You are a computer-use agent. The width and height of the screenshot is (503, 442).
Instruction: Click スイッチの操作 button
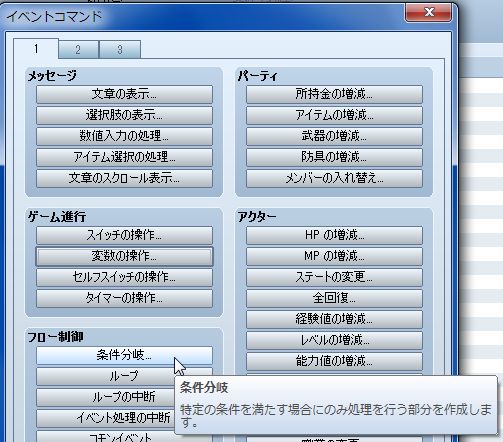coord(124,235)
